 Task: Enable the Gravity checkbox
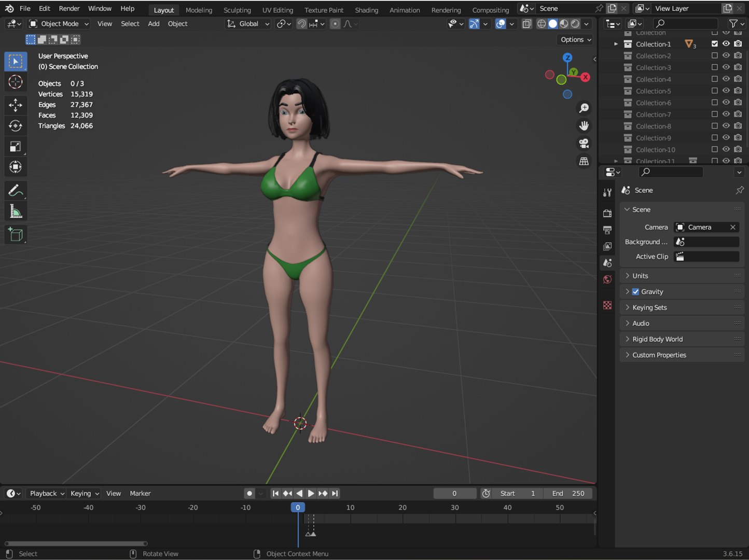pyautogui.click(x=635, y=291)
